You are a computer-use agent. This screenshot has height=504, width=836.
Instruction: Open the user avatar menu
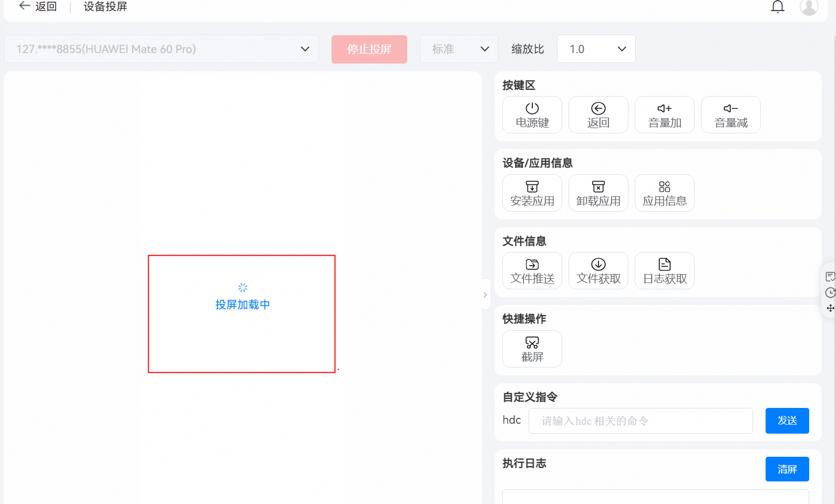pos(809,7)
